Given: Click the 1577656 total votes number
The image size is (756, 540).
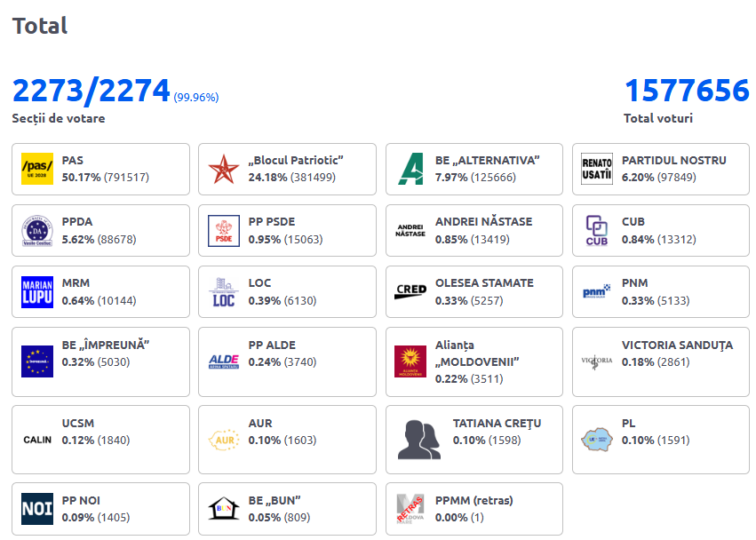Looking at the screenshot, I should click(686, 91).
